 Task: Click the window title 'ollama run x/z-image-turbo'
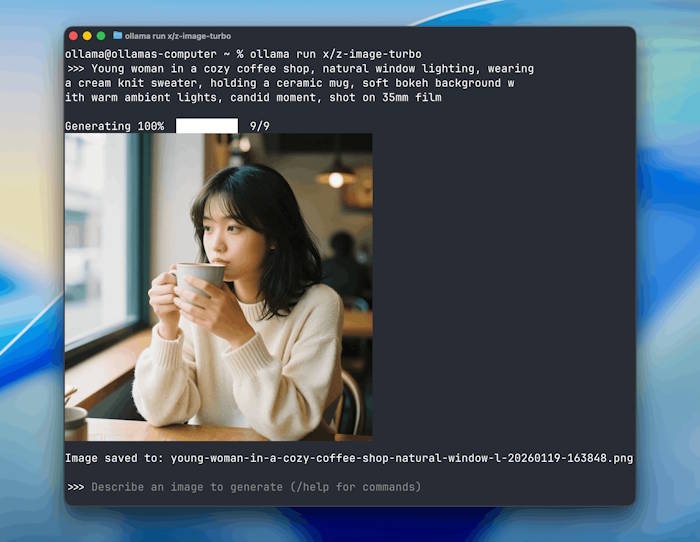178,36
